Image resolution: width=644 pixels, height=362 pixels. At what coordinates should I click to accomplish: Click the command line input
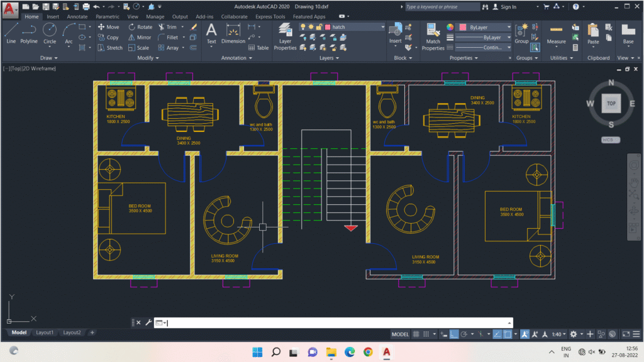click(333, 323)
